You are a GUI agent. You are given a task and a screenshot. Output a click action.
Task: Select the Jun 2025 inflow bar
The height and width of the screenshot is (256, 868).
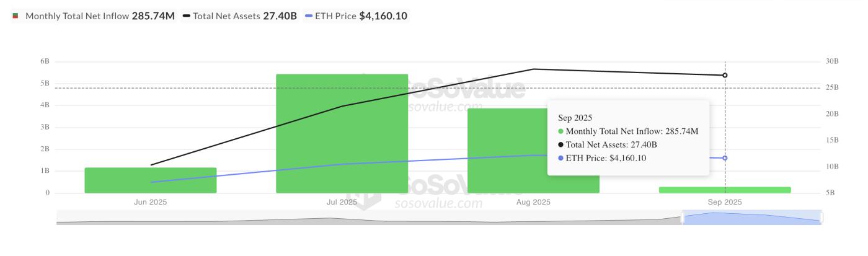tap(151, 180)
